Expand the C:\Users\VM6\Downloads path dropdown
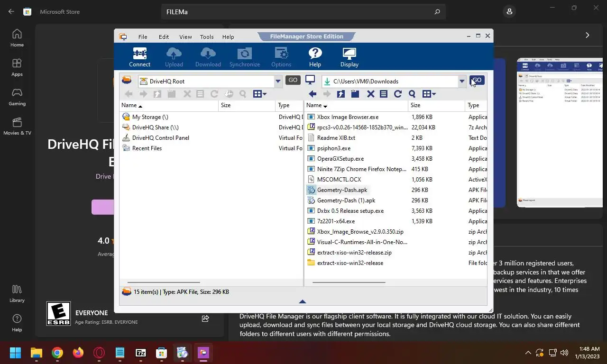The height and width of the screenshot is (364, 607). (461, 82)
